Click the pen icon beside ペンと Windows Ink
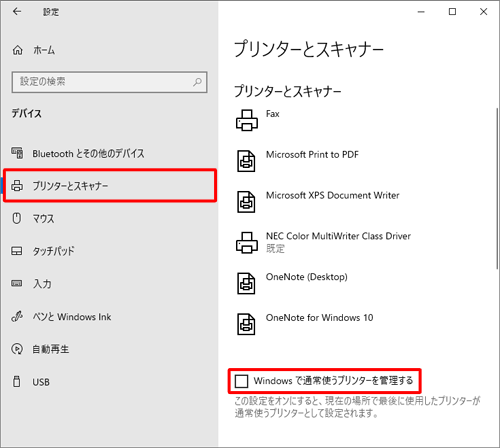The image size is (500, 448). [17, 316]
